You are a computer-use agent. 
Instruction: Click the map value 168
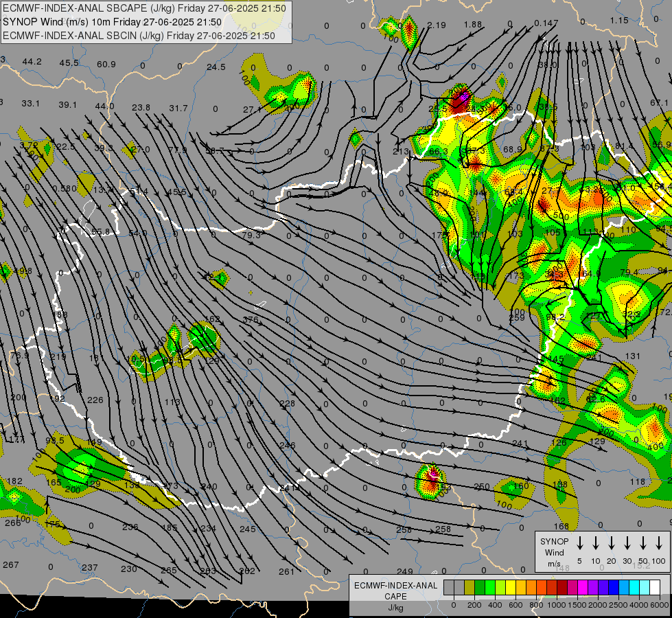point(561,526)
